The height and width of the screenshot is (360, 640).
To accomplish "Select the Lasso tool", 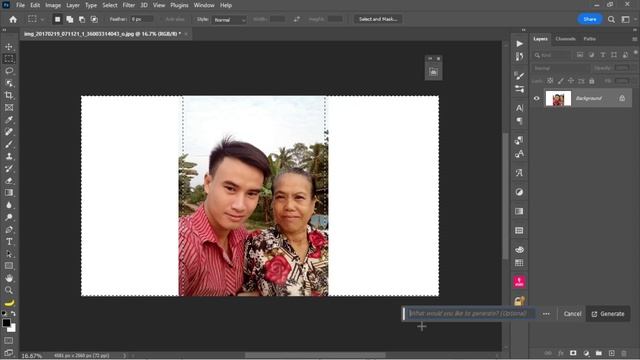I will (9, 71).
